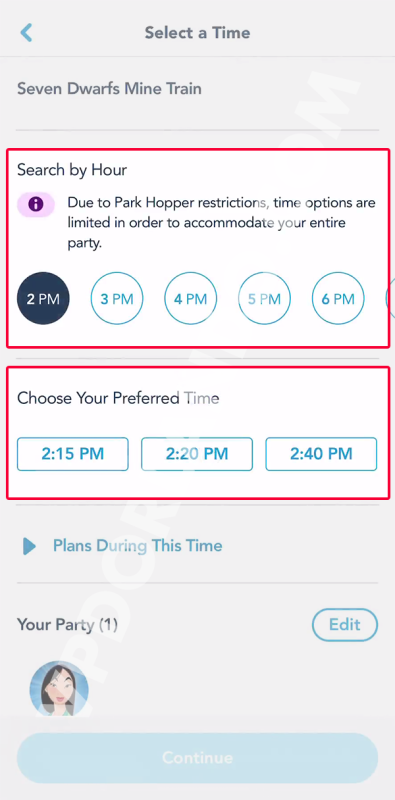Pick the 2:15 PM time slot
Viewport: 395px width, 800px height.
(72, 454)
